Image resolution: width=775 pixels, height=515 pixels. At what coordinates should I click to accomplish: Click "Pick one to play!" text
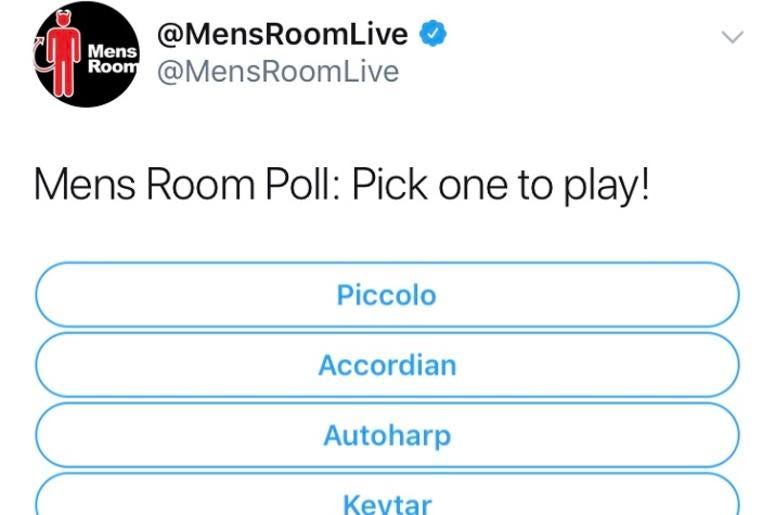click(500, 186)
